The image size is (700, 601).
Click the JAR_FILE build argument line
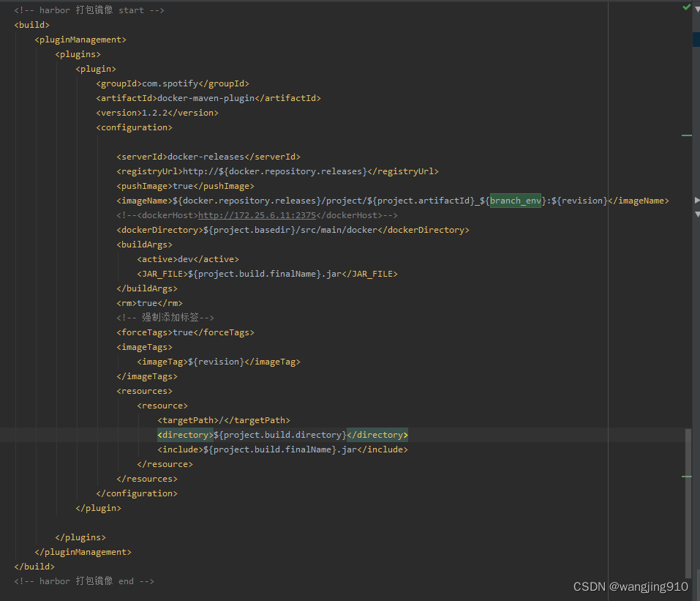(x=267, y=274)
